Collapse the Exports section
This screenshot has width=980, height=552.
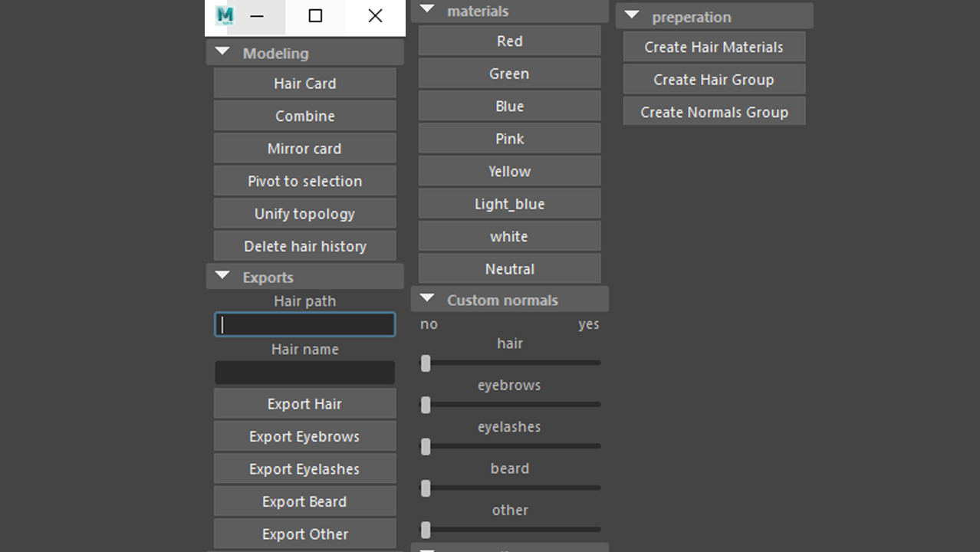[x=222, y=276]
